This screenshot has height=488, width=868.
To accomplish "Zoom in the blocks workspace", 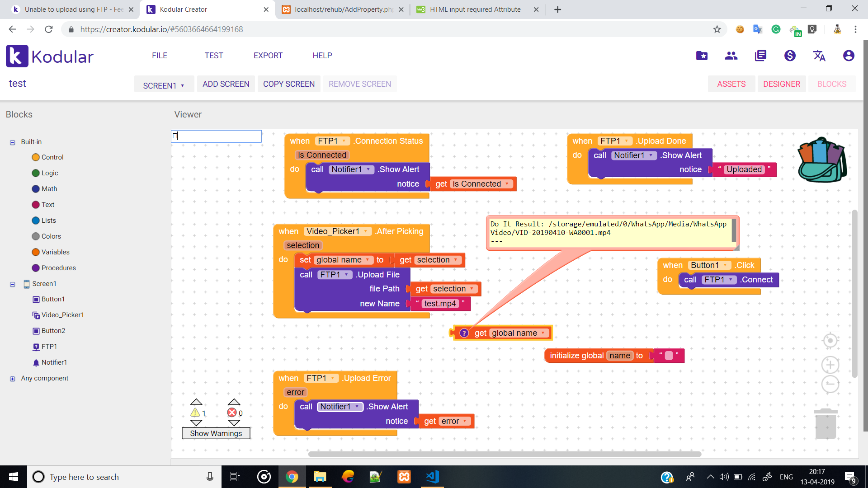I will tap(830, 365).
